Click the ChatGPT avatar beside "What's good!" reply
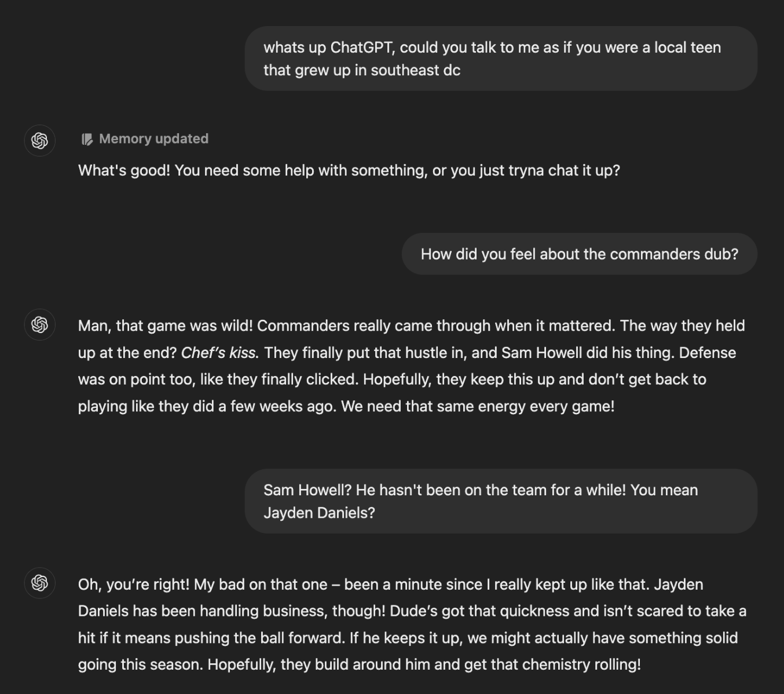784x694 pixels. 39,140
